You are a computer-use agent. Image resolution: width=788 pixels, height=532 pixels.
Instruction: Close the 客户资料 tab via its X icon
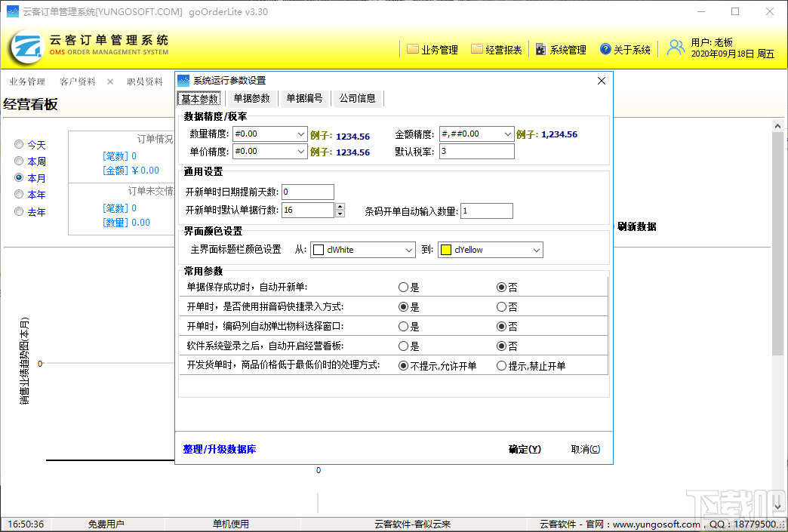pos(109,80)
